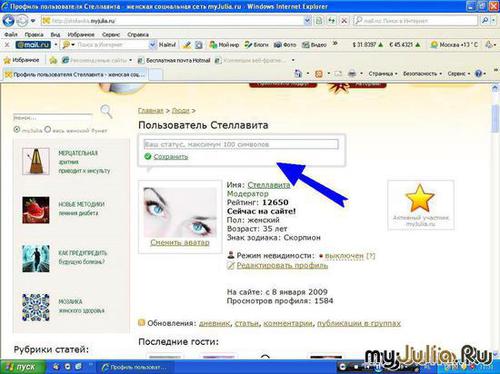The width and height of the screenshot is (500, 374).
Task: Click the Windows Пуск start button
Action: pyautogui.click(x=22, y=367)
